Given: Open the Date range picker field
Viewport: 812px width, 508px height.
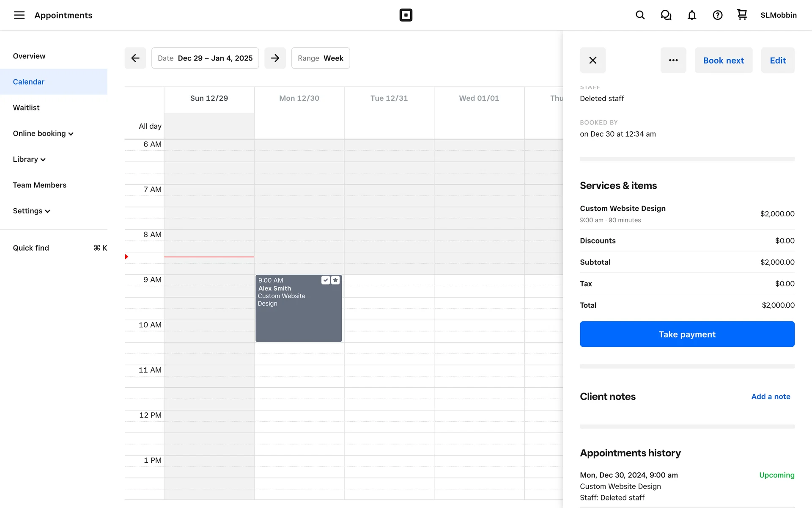Looking at the screenshot, I should [x=205, y=58].
